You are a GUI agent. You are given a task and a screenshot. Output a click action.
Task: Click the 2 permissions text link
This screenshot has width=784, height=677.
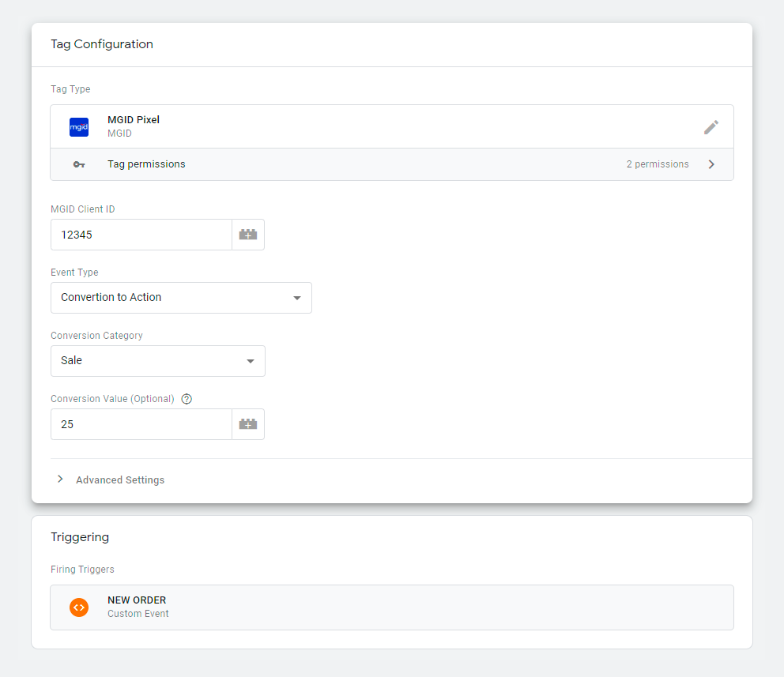click(x=658, y=164)
